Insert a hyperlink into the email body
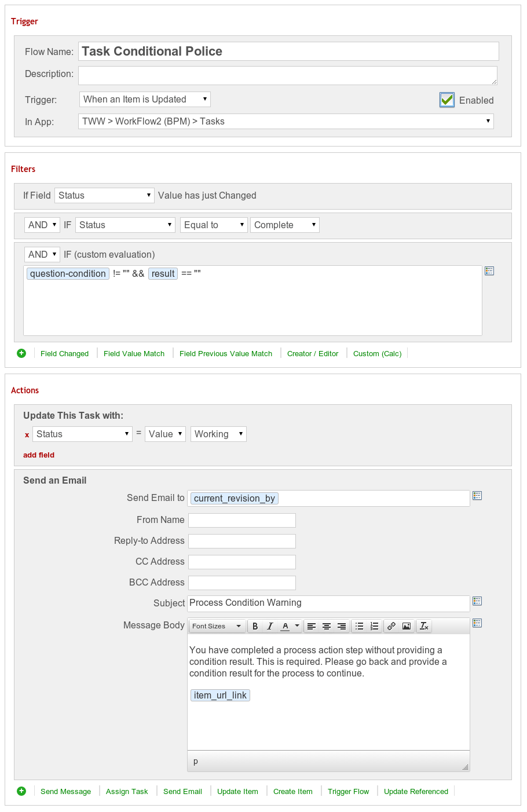 [391, 626]
